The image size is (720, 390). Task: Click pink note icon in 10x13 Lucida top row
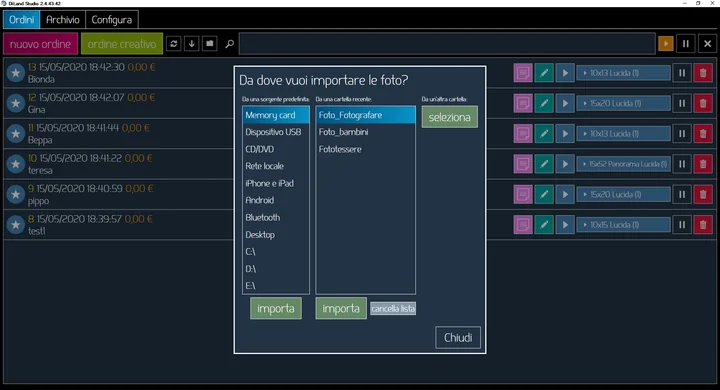click(x=523, y=73)
